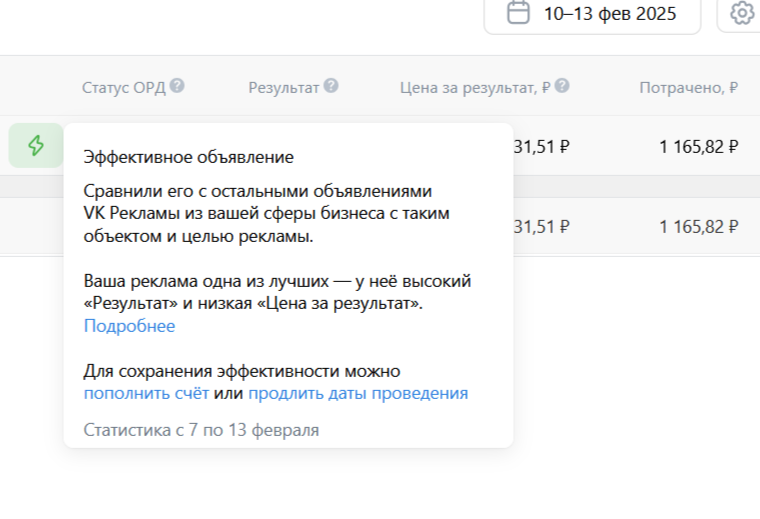The width and height of the screenshot is (760, 519).
Task: Click the calendar icon in date picker
Action: click(518, 13)
